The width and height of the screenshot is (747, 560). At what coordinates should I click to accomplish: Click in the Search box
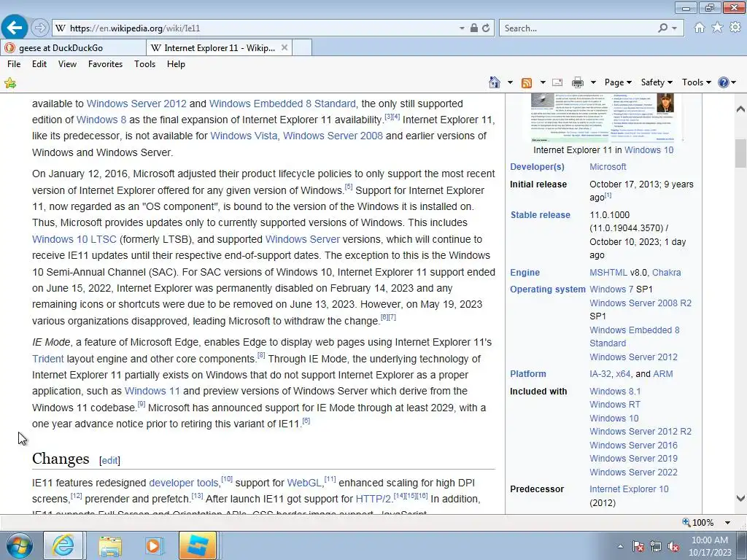pyautogui.click(x=578, y=28)
